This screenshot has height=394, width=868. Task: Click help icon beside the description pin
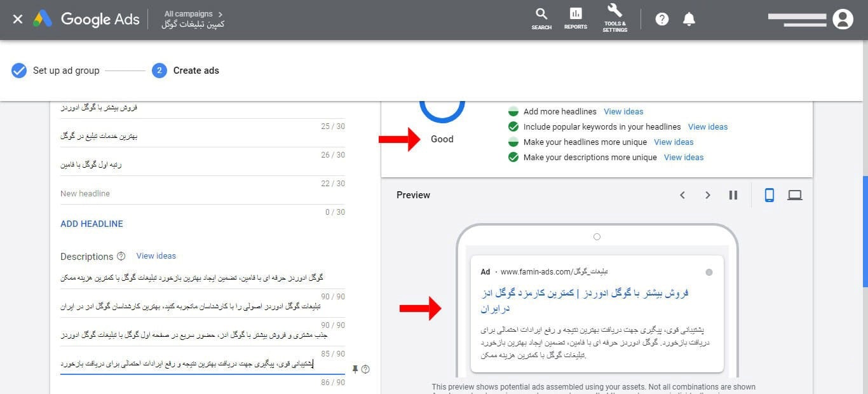(365, 369)
